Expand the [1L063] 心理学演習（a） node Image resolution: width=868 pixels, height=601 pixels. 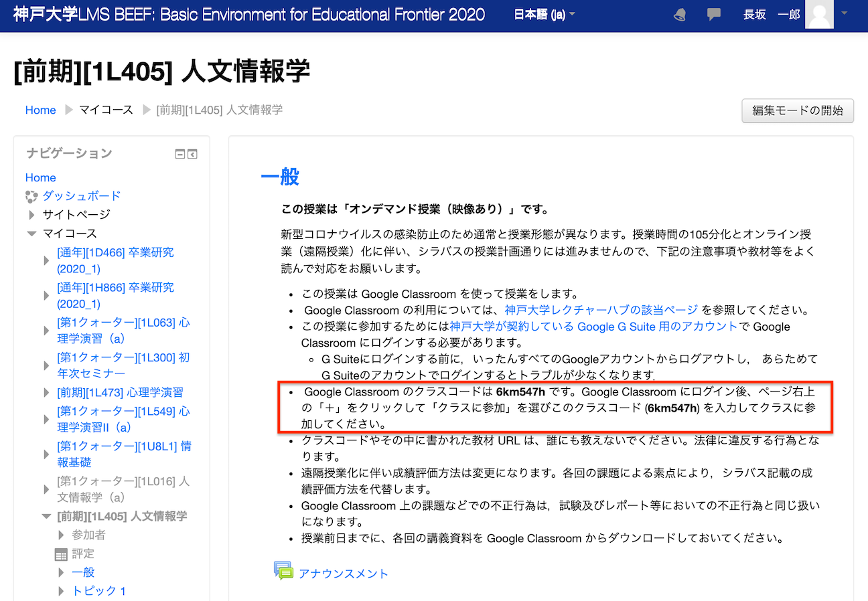click(46, 331)
